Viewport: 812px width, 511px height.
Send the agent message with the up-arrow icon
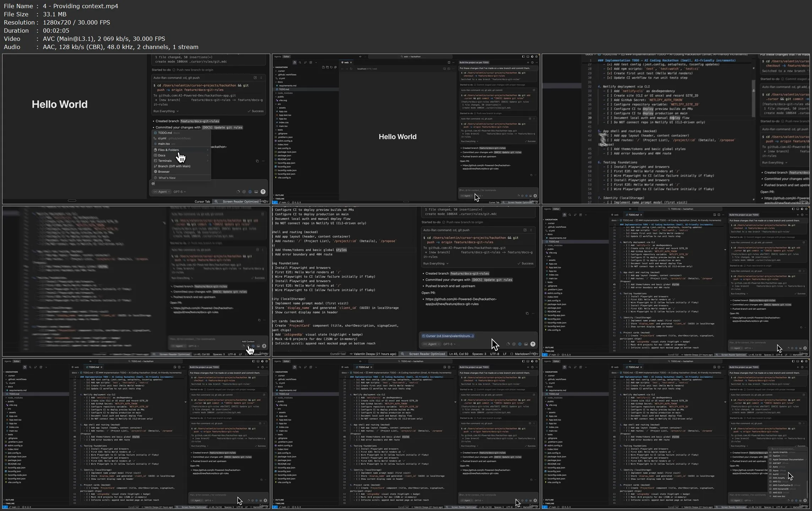(x=263, y=192)
